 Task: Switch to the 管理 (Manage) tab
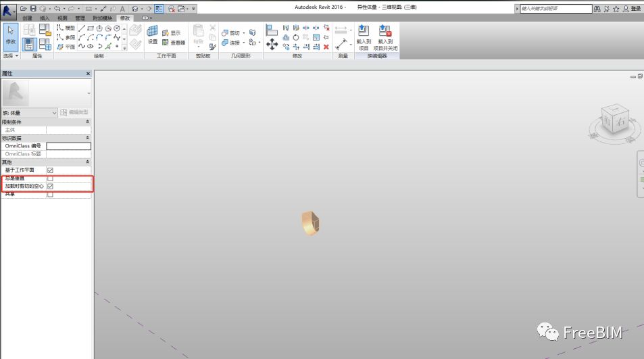click(80, 18)
